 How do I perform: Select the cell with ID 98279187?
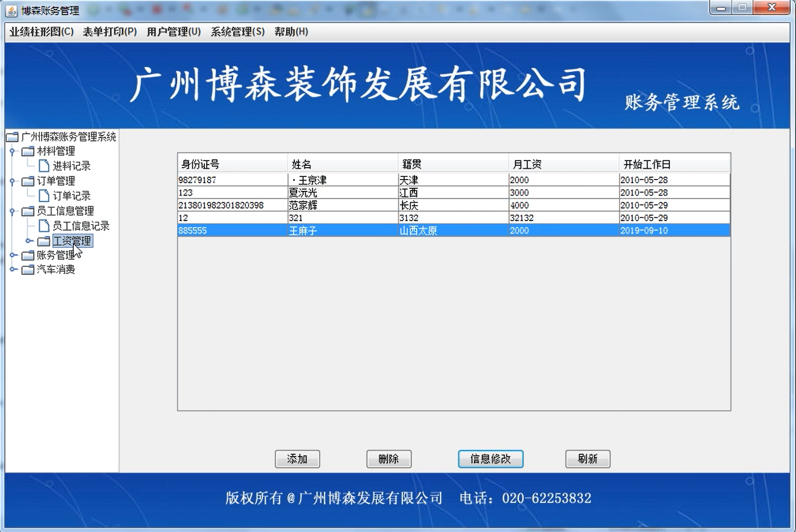pyautogui.click(x=232, y=180)
